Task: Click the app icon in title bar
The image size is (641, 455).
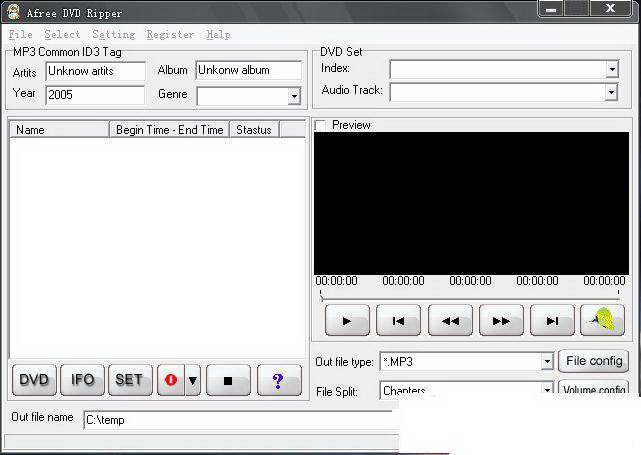Action: click(x=13, y=11)
